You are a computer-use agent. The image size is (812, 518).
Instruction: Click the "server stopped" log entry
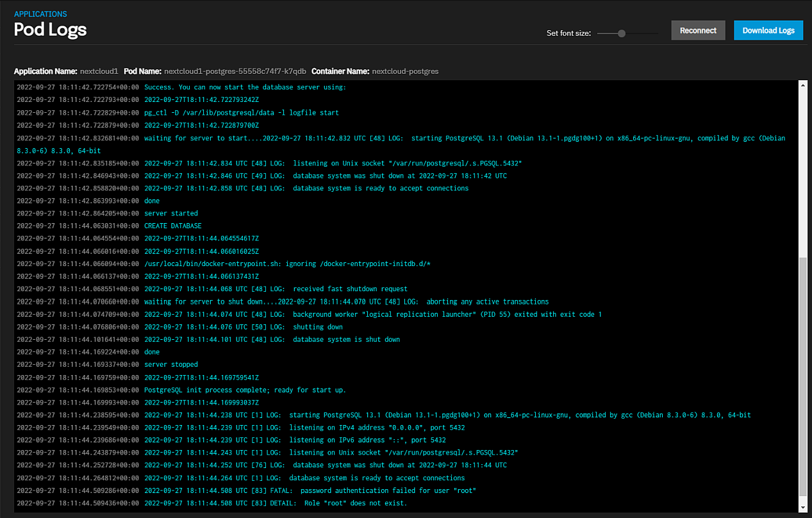point(170,364)
